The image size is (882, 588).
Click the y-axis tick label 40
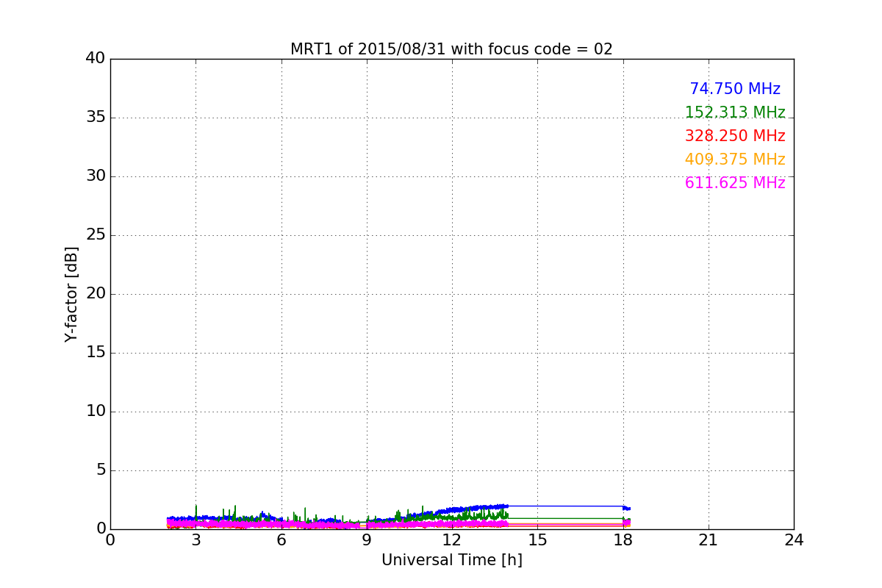(x=96, y=59)
